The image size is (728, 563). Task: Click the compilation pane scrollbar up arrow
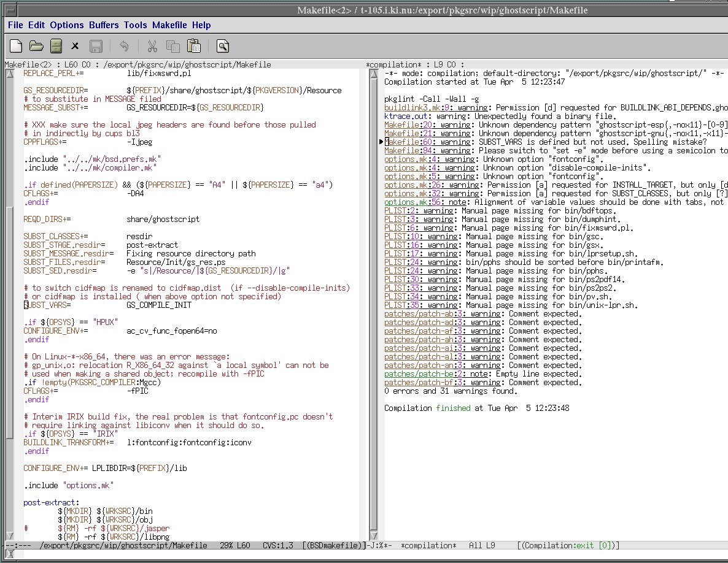(374, 73)
